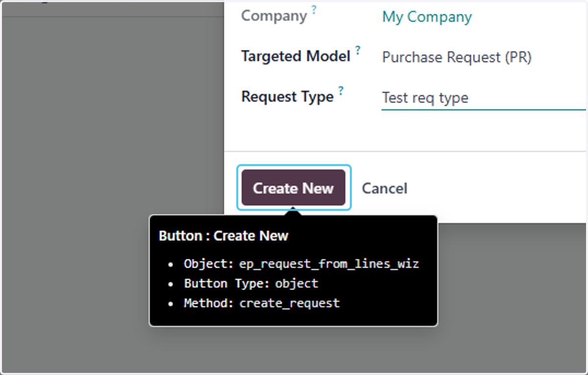Select the Company field label
The width and height of the screenshot is (588, 375).
click(274, 16)
